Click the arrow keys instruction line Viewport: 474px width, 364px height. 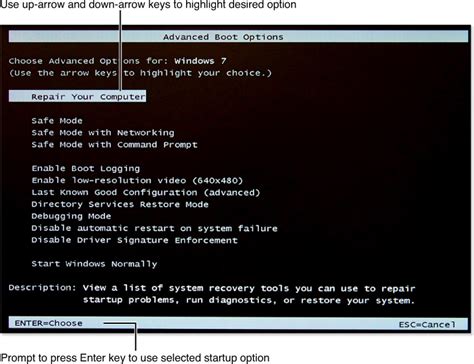pos(140,73)
